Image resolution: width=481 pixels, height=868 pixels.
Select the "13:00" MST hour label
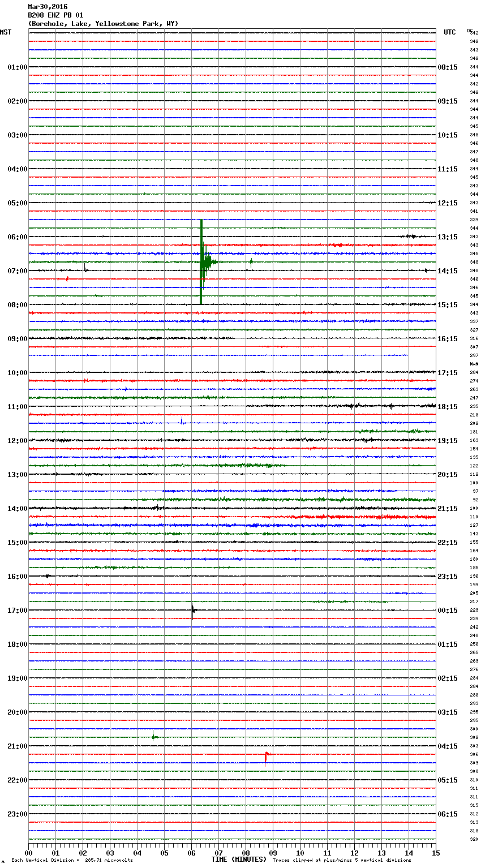18,475
